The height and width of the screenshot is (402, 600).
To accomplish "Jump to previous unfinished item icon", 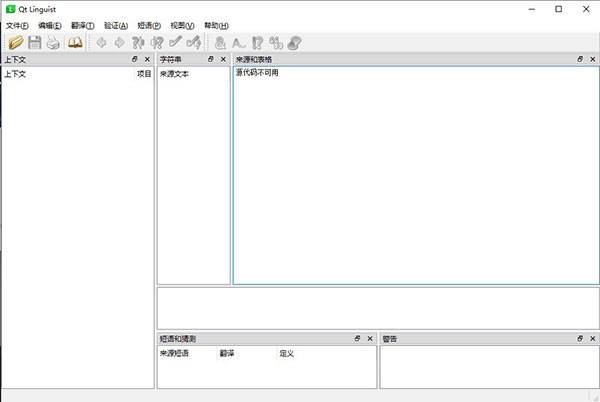I will (x=138, y=42).
